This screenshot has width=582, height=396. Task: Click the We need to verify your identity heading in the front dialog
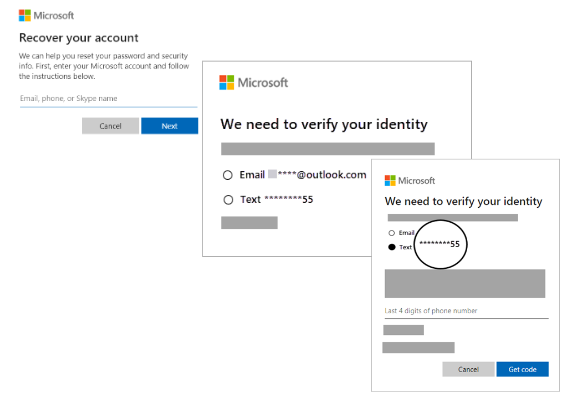point(463,202)
